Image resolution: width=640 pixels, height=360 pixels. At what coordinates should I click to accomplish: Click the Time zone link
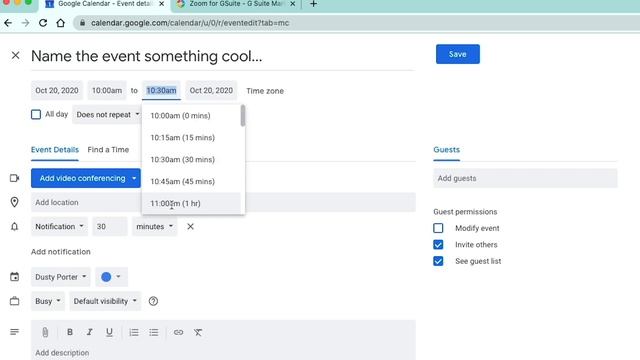pyautogui.click(x=265, y=91)
